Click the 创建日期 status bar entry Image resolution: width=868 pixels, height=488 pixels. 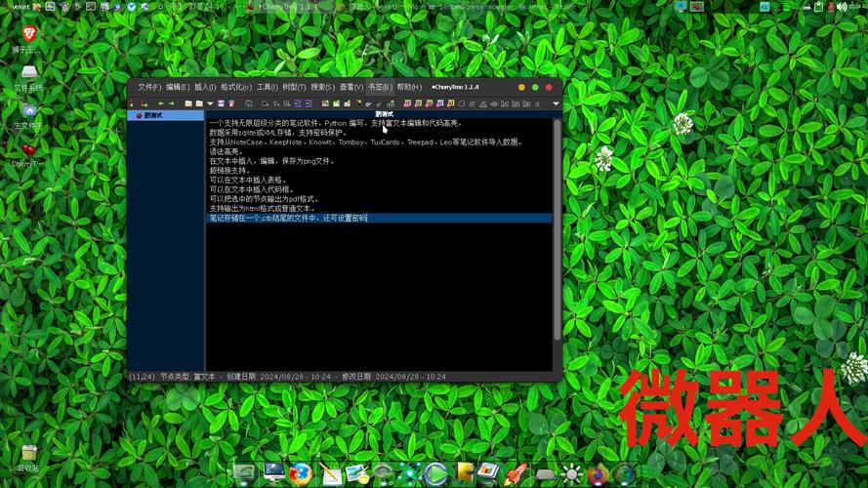(278, 376)
